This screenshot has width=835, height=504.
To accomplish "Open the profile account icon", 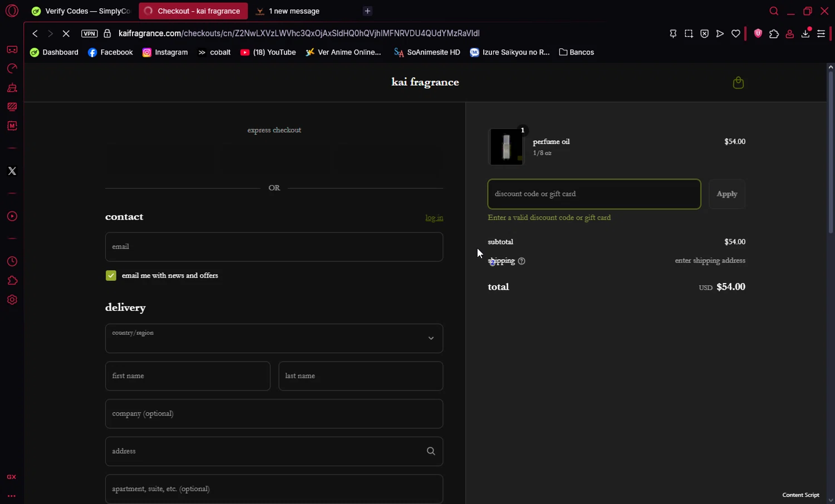I will click(x=789, y=33).
